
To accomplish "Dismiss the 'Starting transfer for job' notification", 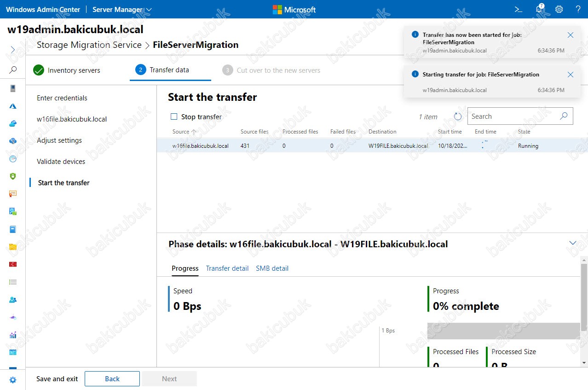I will point(571,75).
